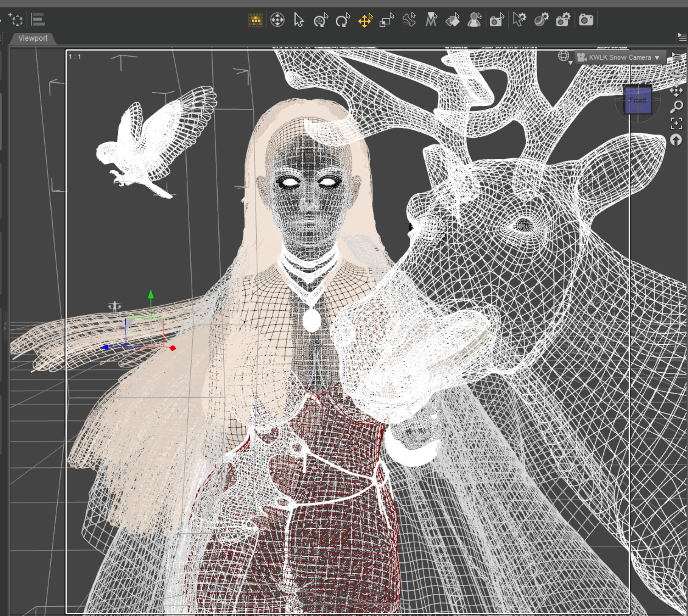This screenshot has height=616, width=688.
Task: Open Render Settings camera-gear icon
Action: pos(563,20)
